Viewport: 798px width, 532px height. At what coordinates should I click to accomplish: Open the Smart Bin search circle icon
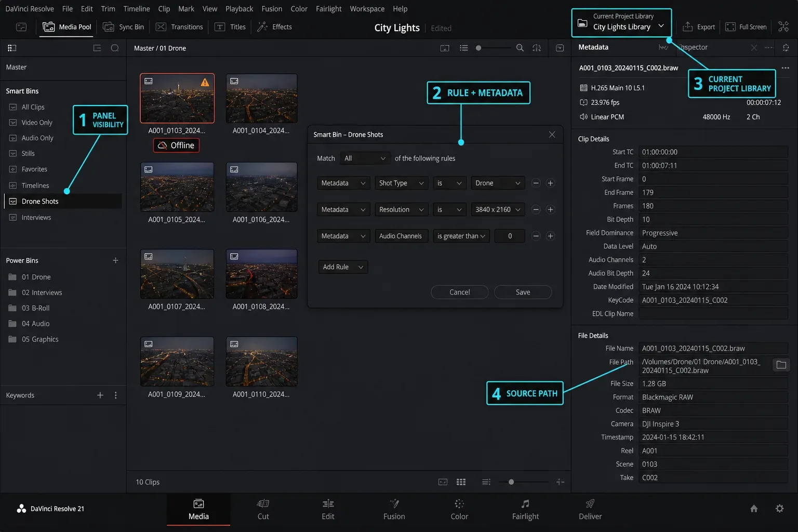115,48
